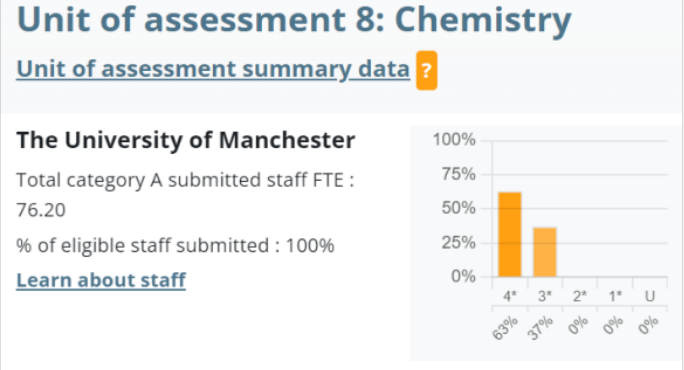The height and width of the screenshot is (370, 684).
Task: Click the eligible staff submitted 100% text
Action: click(x=175, y=245)
